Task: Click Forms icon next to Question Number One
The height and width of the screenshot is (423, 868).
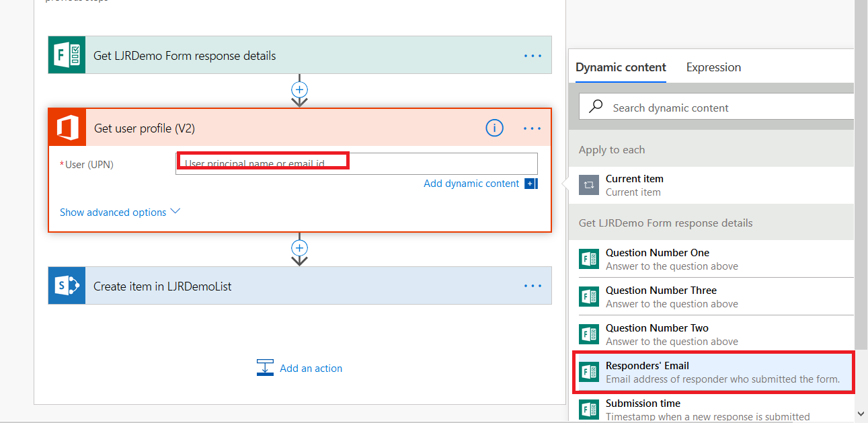Action: [589, 259]
